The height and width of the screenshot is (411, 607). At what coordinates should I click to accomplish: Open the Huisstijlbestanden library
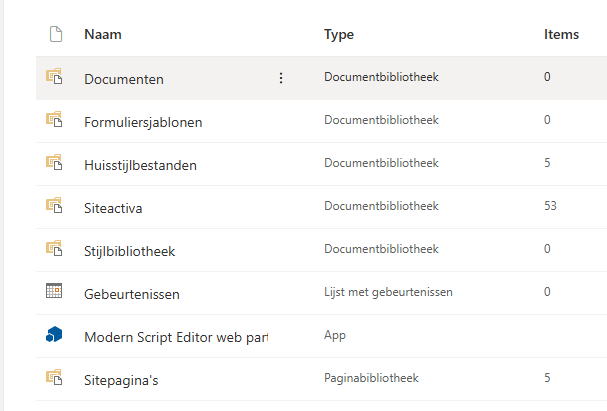pos(140,165)
